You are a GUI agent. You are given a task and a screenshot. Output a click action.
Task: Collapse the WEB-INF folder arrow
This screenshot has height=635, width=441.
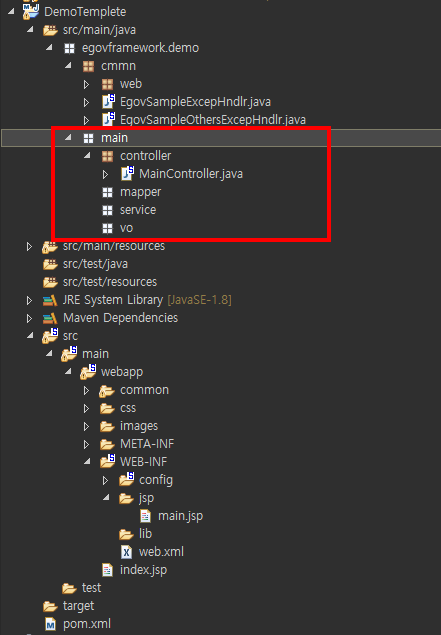coord(87,461)
